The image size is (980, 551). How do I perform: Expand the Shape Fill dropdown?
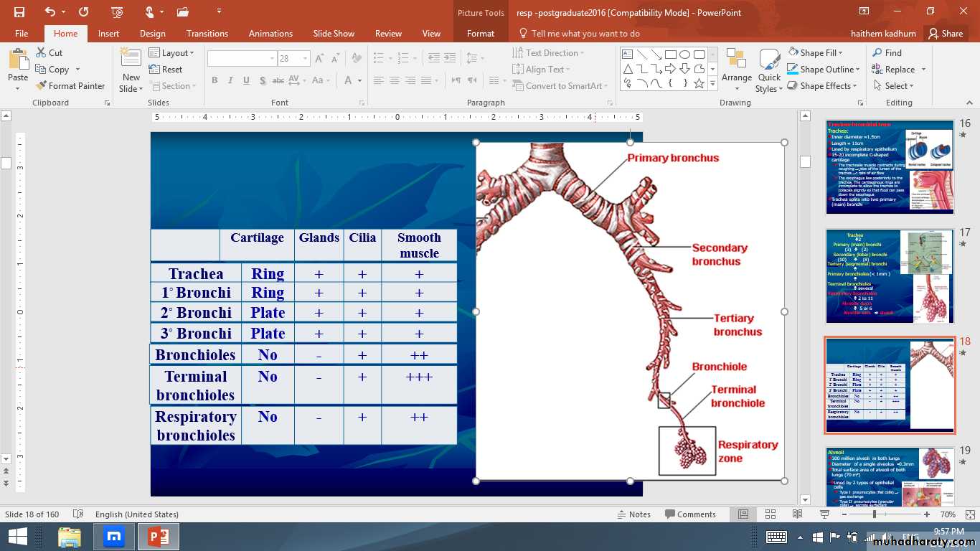point(841,53)
